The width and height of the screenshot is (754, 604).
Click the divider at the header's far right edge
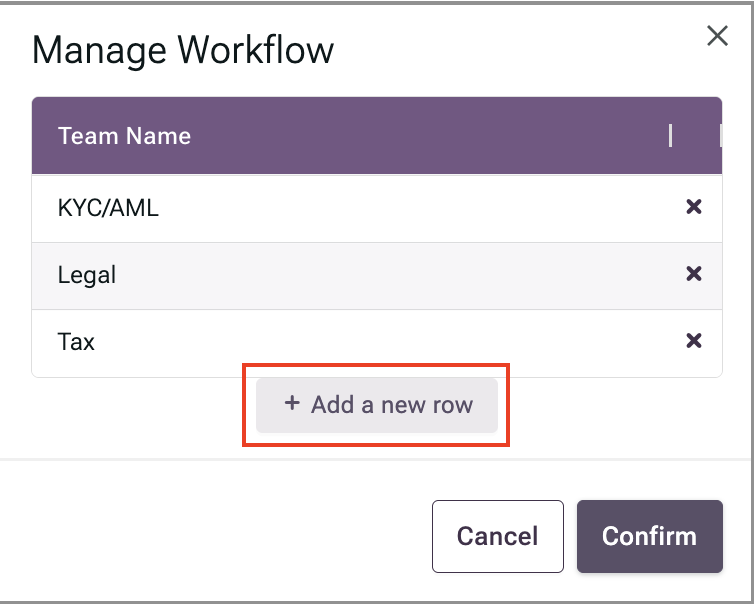point(720,136)
